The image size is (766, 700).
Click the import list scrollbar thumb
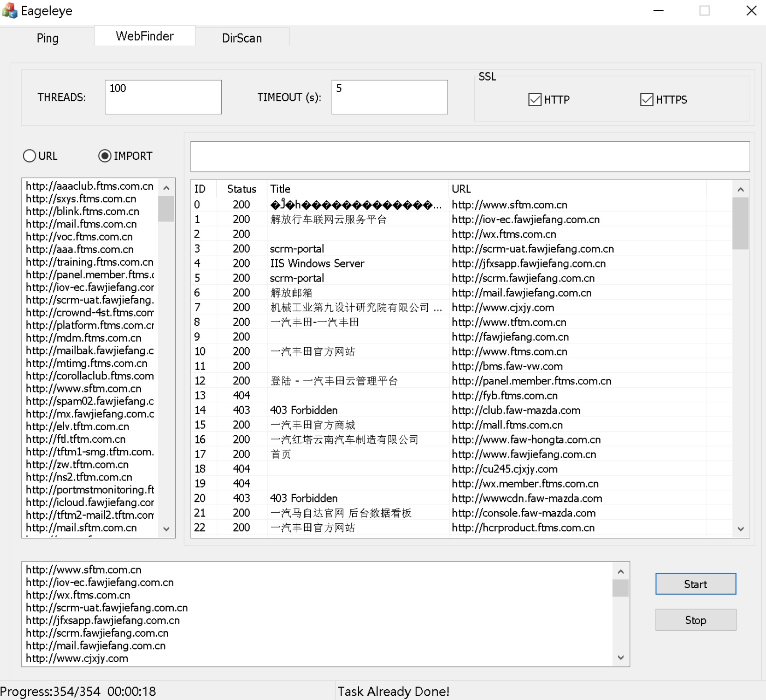[x=166, y=209]
